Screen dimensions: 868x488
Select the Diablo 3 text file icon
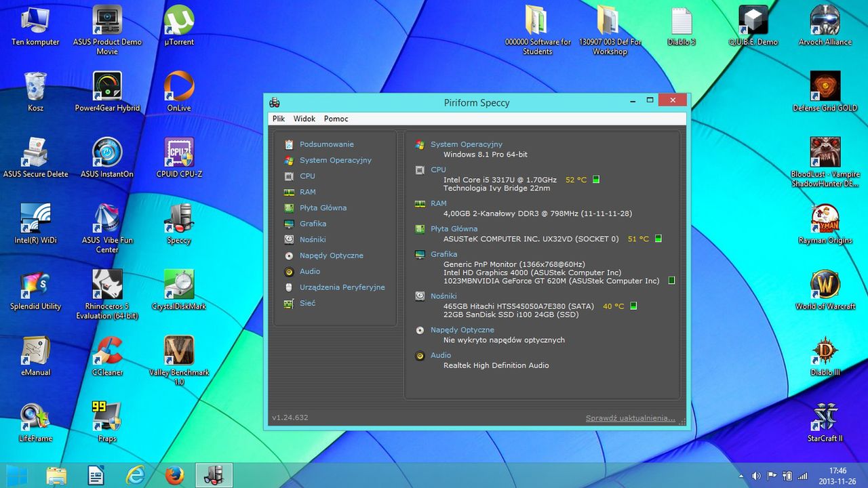coord(682,26)
